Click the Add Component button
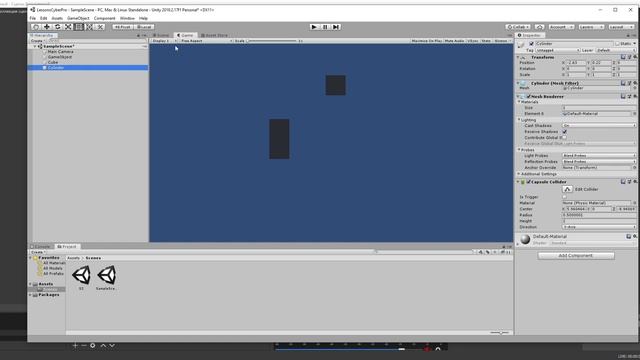This screenshot has width=640, height=360. click(x=576, y=256)
